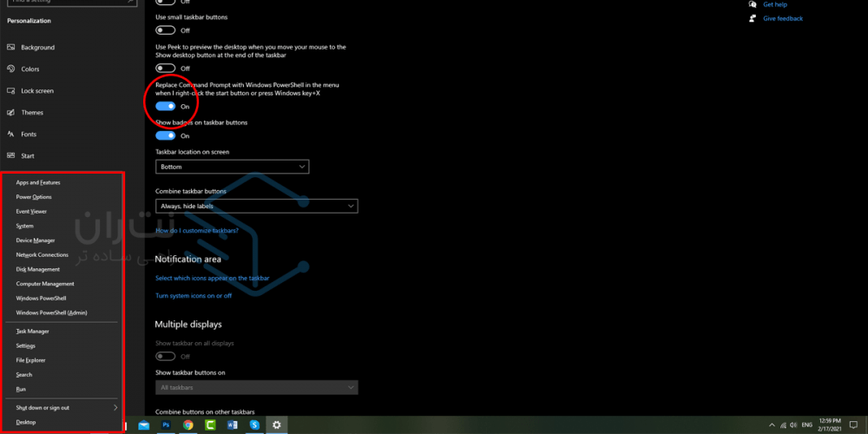Expand the Shut down or sign out submenu
Image resolution: width=868 pixels, height=434 pixels.
[66, 407]
